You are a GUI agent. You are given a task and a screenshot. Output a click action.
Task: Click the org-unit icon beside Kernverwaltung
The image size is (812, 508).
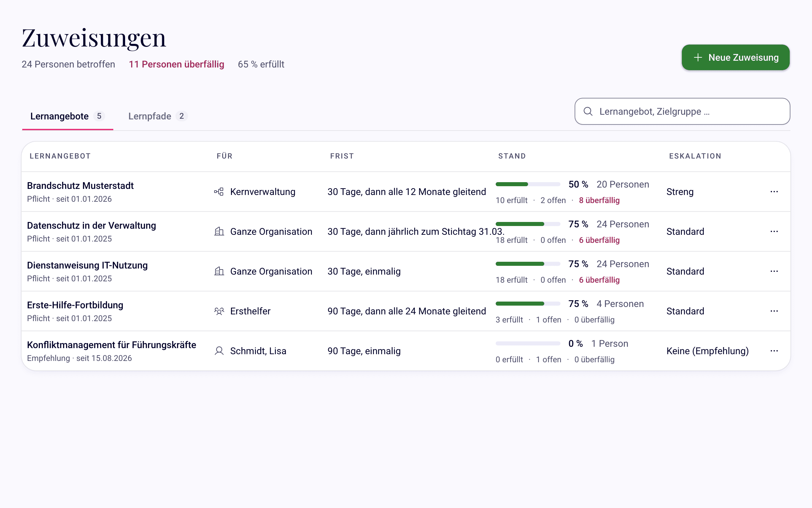pos(219,192)
